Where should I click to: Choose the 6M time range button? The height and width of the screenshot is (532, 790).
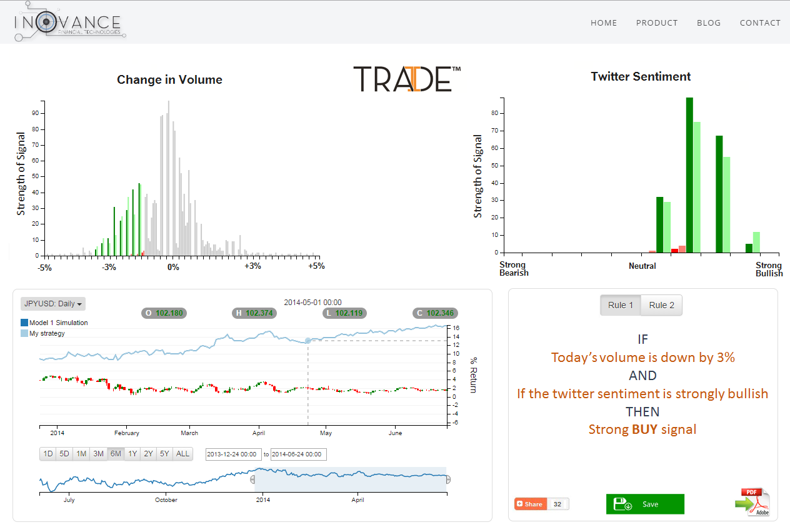[x=115, y=454]
